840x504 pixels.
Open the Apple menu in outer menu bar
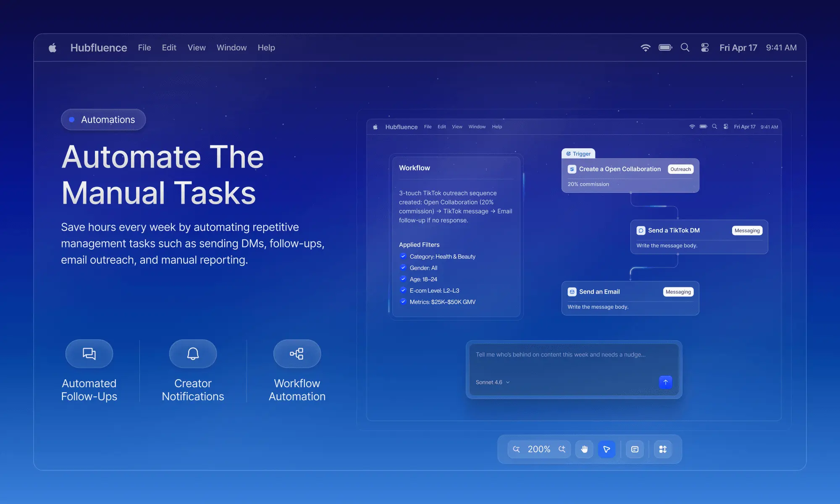52,47
